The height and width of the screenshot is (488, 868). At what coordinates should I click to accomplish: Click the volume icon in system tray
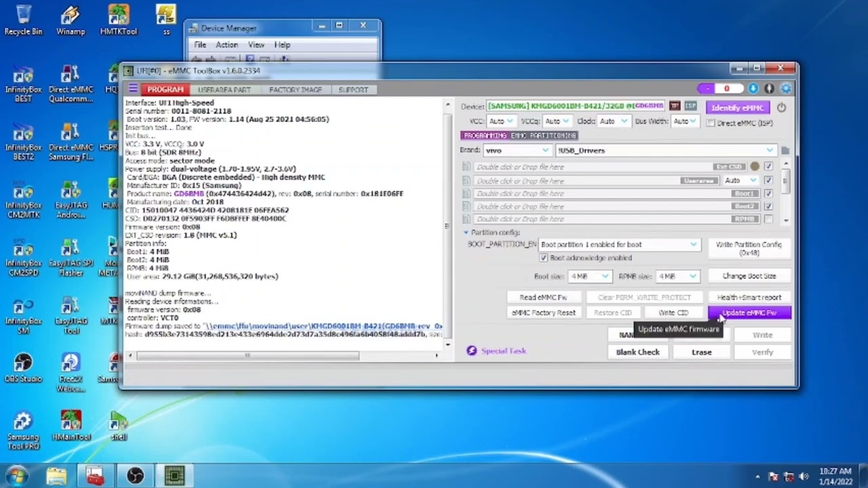click(x=804, y=476)
